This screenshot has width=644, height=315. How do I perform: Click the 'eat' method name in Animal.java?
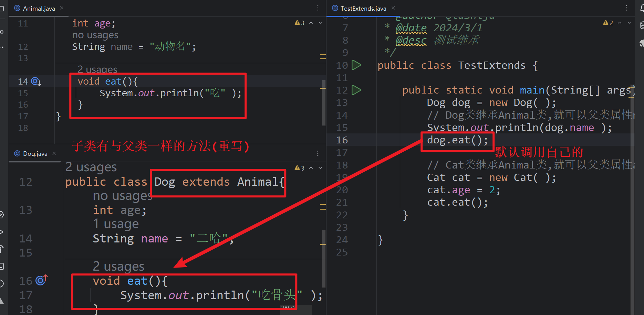click(113, 82)
